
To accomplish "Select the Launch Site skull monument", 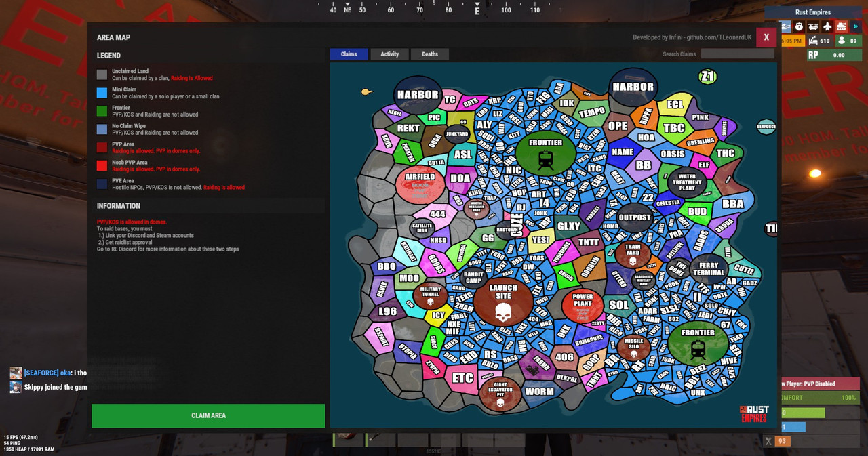I will click(502, 301).
